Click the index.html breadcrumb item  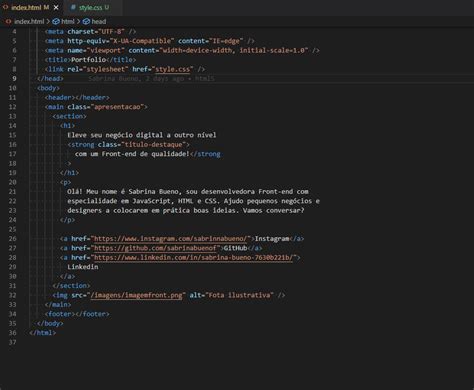pos(29,21)
